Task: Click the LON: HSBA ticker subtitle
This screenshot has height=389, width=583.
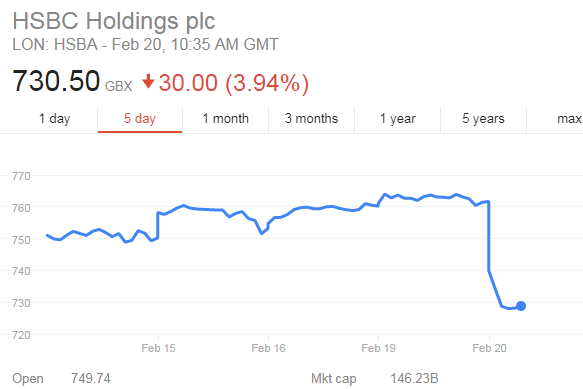Action: [x=55, y=45]
